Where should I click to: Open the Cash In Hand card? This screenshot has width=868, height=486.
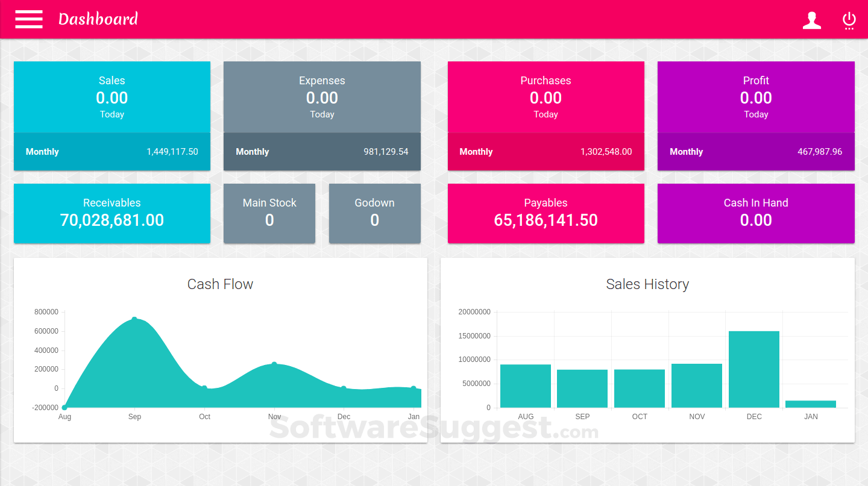(x=755, y=213)
